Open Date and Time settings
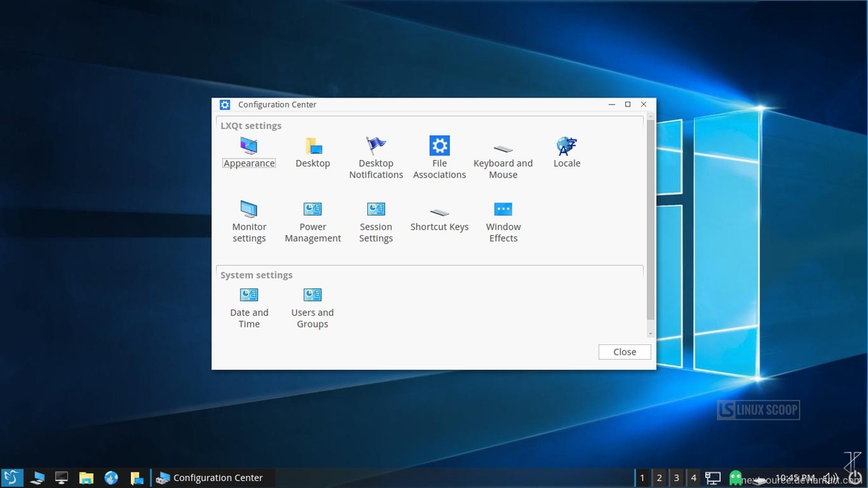 point(249,308)
